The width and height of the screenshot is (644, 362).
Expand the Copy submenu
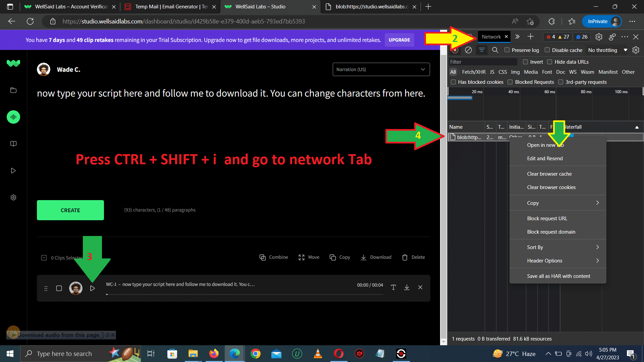pos(558,203)
